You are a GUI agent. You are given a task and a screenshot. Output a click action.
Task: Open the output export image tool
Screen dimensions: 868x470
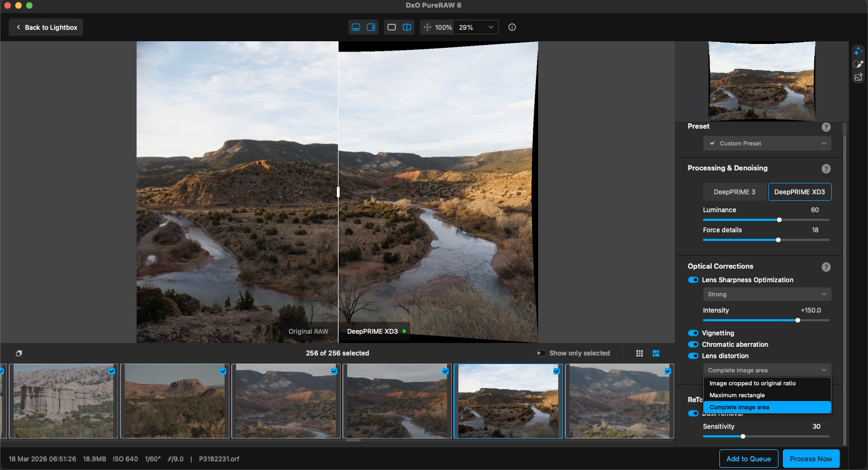(858, 77)
